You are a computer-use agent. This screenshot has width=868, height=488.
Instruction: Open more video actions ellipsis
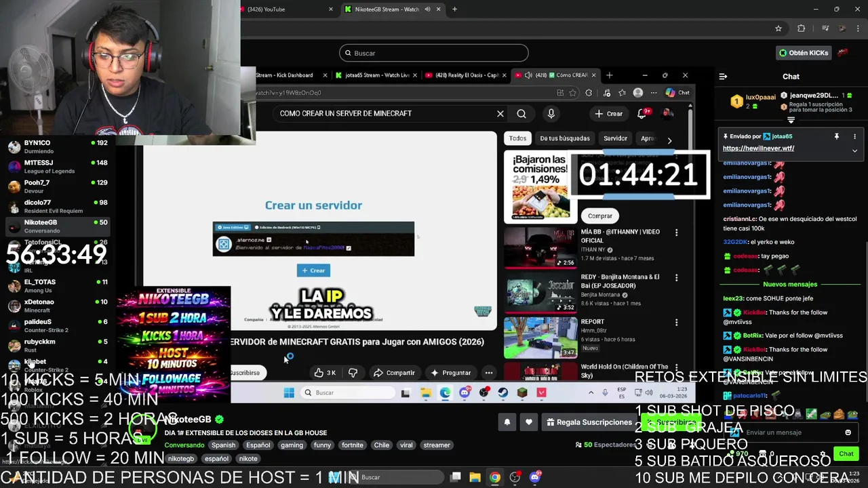(x=488, y=373)
